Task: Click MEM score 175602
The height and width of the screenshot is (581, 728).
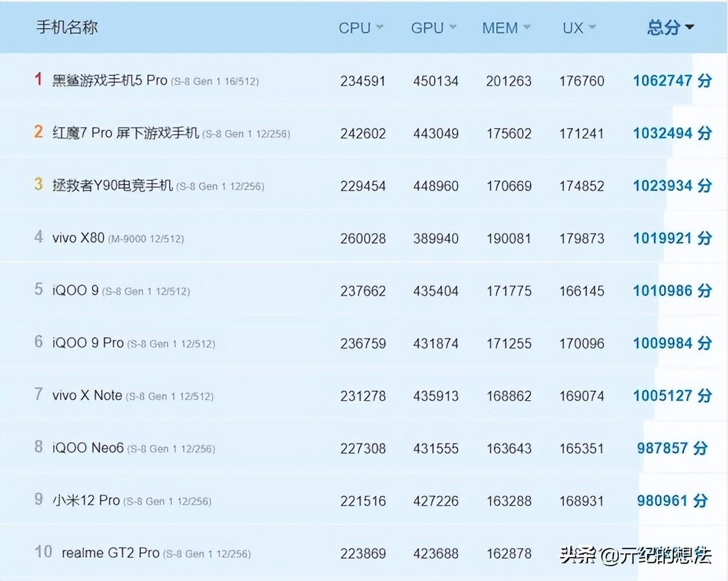Action: click(508, 134)
